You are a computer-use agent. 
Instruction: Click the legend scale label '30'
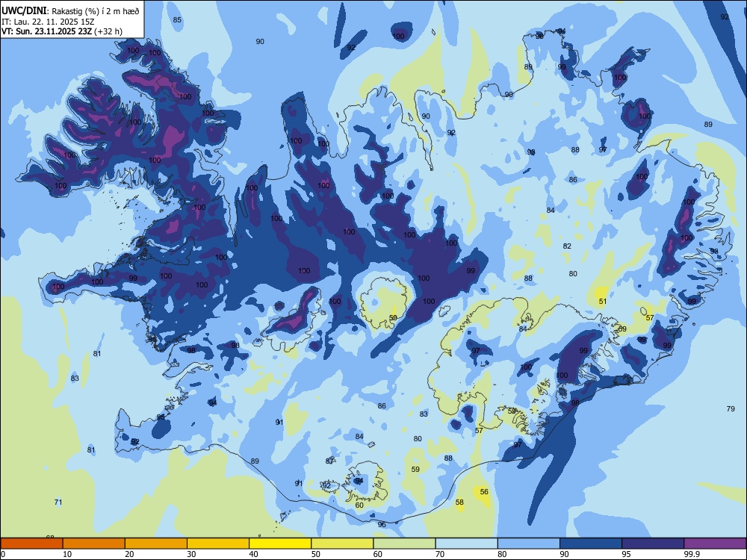click(x=191, y=554)
